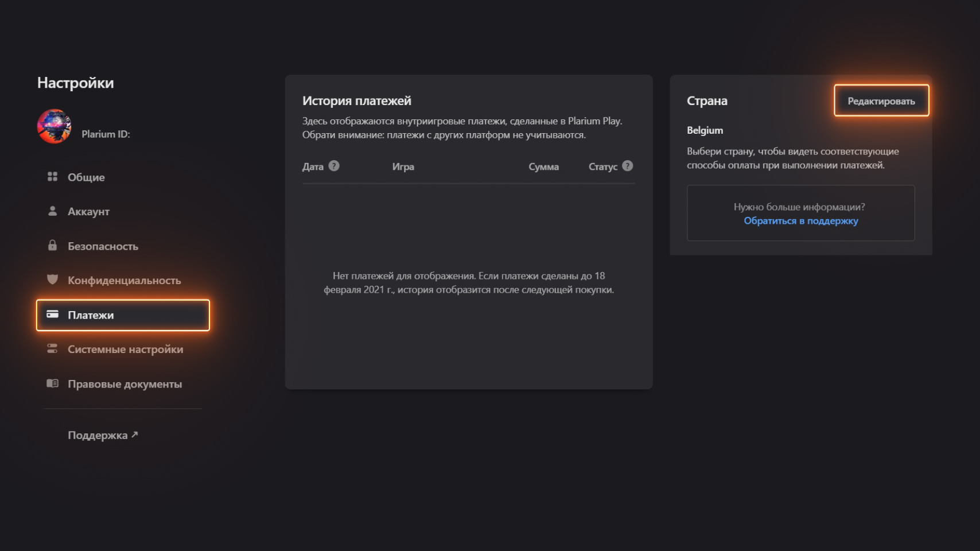Screen dimensions: 980x551
Task: Click the profile avatar picture
Action: [55, 126]
